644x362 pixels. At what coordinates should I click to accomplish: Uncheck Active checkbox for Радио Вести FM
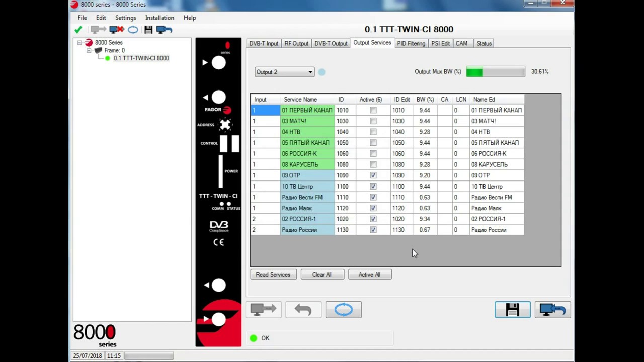point(373,197)
